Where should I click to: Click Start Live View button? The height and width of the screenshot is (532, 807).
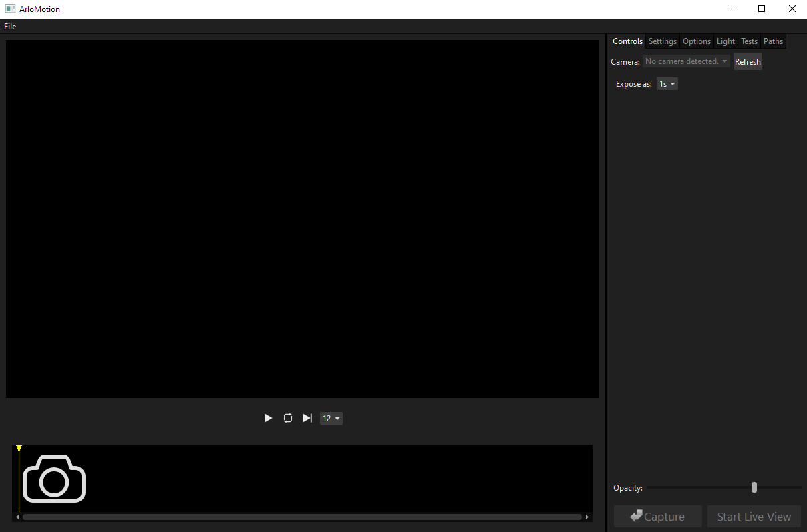click(x=754, y=517)
